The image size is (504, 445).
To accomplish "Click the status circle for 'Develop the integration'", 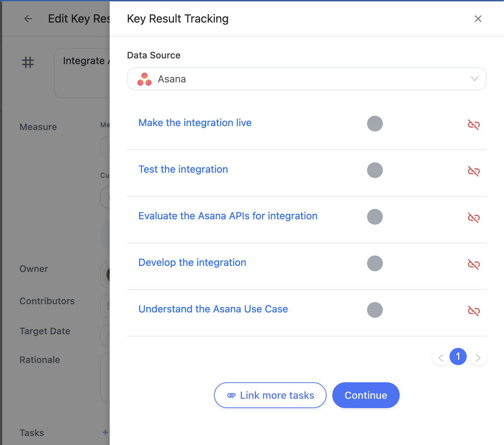I will (x=375, y=263).
